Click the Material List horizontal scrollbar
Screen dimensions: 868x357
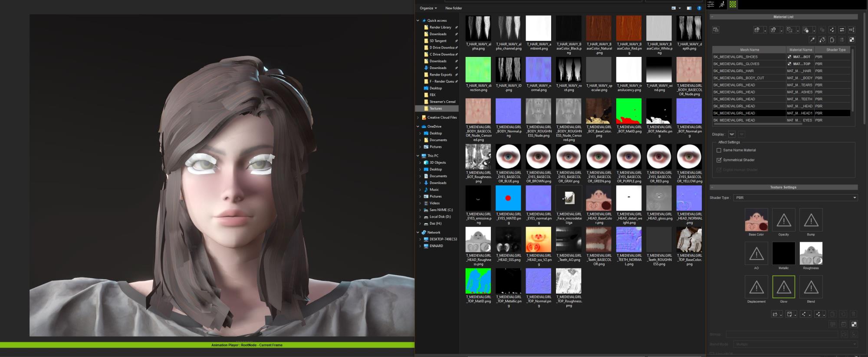[758, 124]
